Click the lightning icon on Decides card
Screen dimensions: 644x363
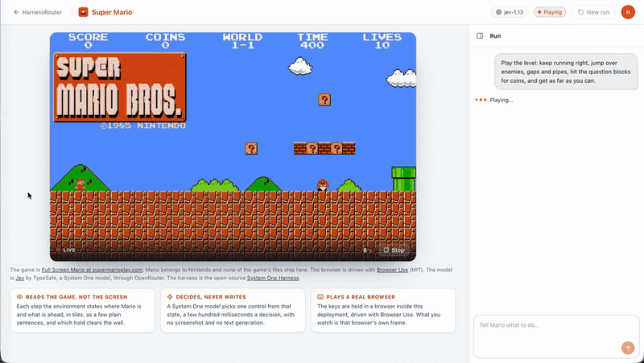(x=170, y=297)
